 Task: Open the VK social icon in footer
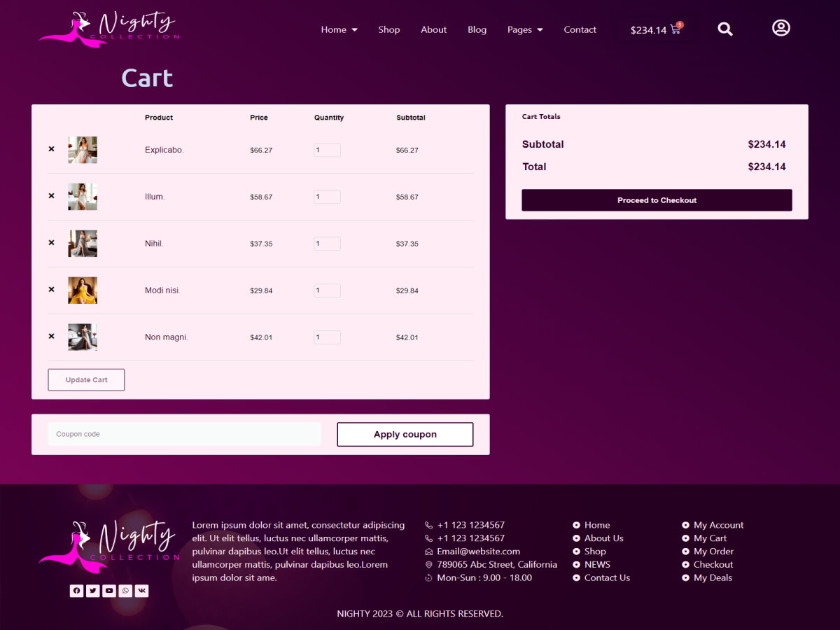tap(141, 591)
